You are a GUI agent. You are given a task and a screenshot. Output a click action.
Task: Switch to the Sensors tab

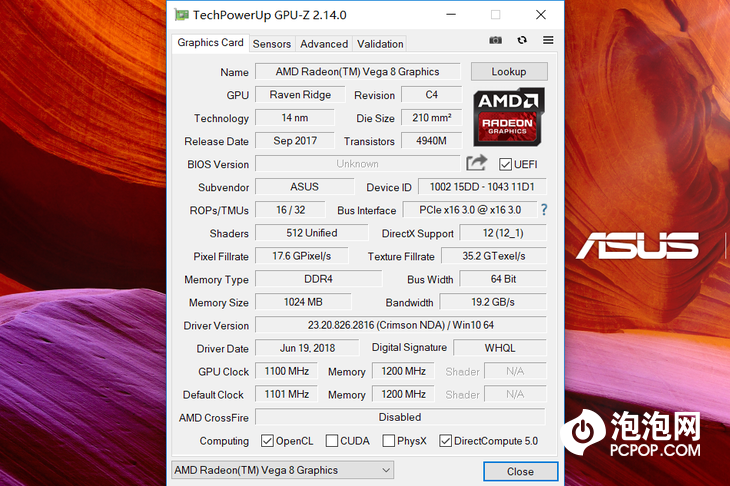[x=272, y=44]
